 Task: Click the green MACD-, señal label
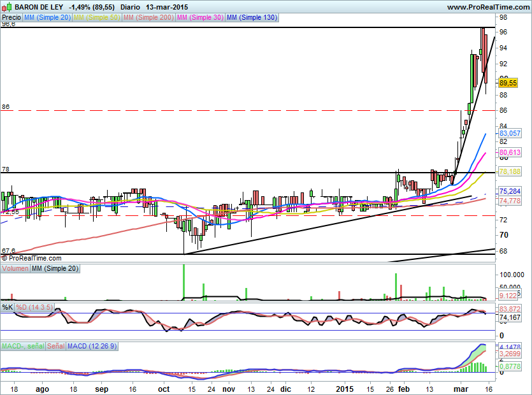pyautogui.click(x=22, y=346)
